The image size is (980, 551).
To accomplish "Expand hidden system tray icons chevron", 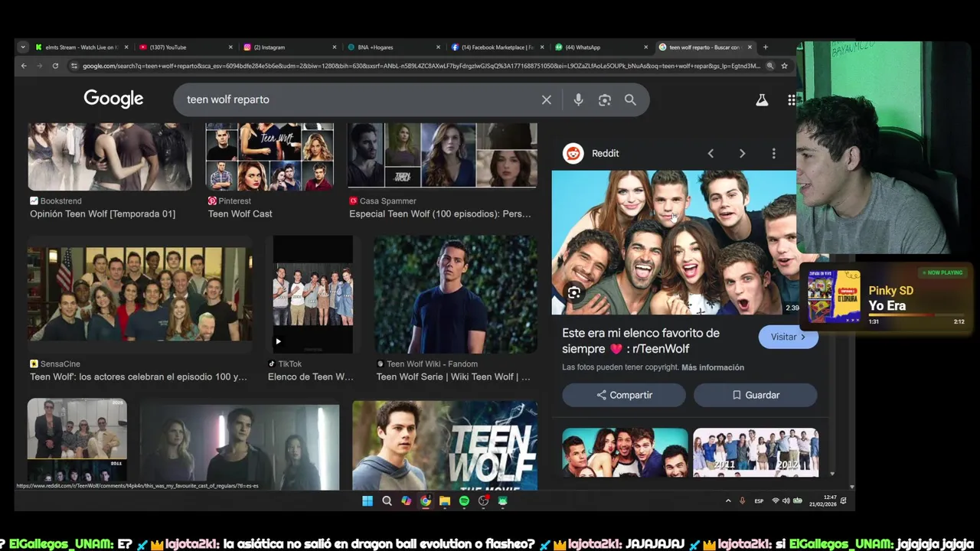I will pyautogui.click(x=728, y=500).
